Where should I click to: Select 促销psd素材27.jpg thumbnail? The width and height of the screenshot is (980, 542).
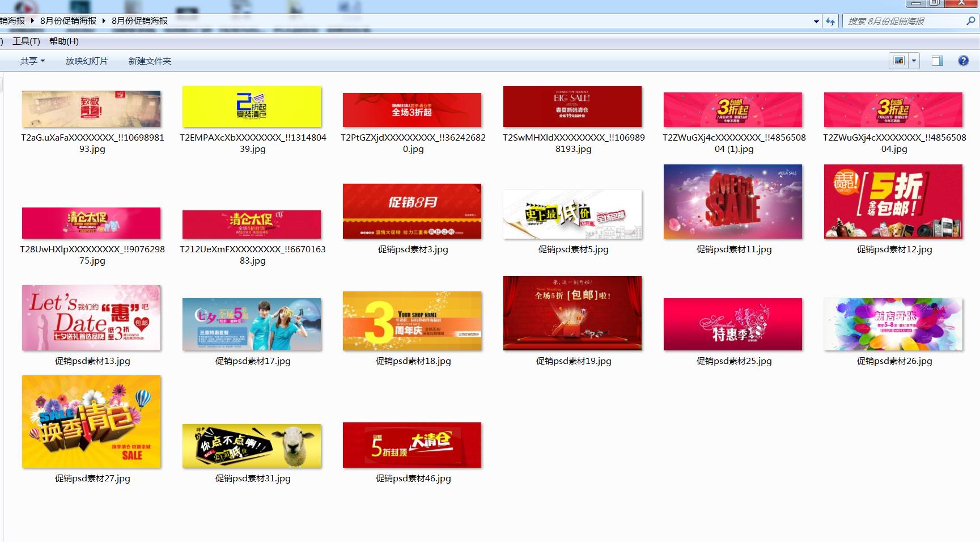pyautogui.click(x=92, y=422)
